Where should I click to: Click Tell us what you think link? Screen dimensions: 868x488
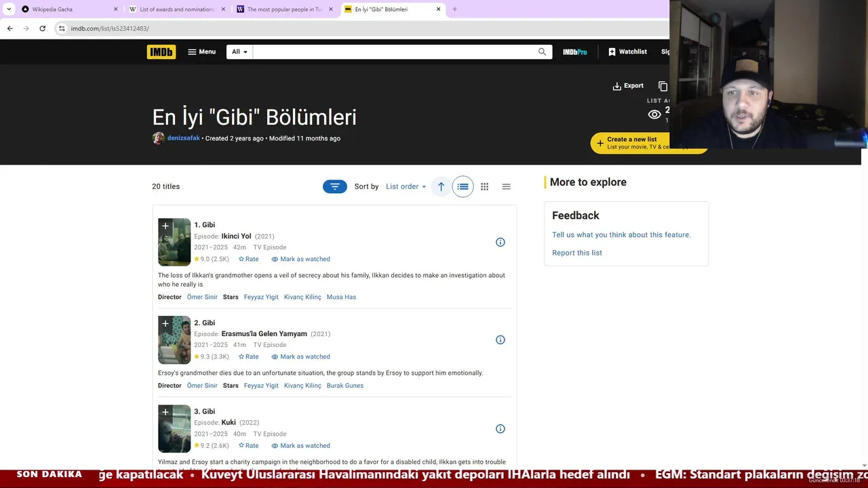pos(621,235)
